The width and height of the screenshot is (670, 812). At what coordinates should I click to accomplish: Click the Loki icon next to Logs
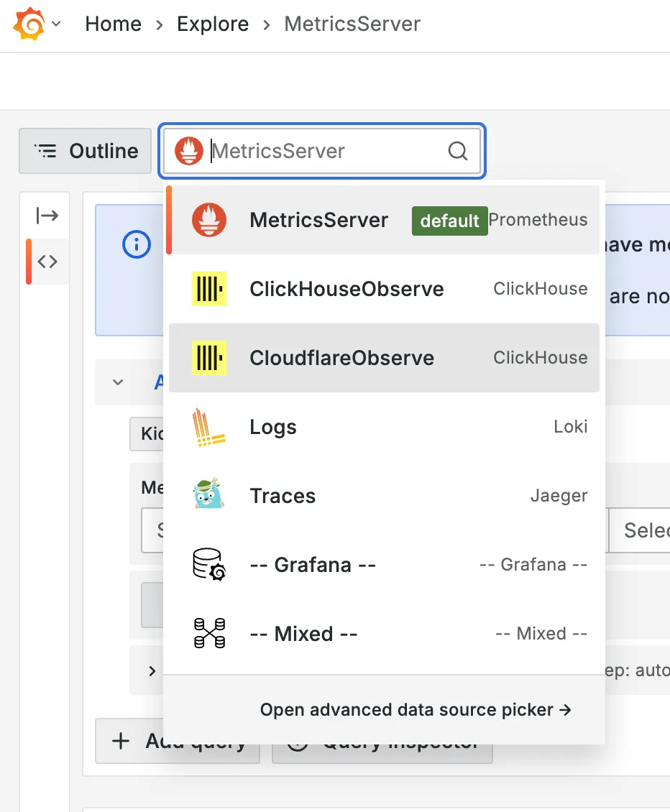point(209,427)
